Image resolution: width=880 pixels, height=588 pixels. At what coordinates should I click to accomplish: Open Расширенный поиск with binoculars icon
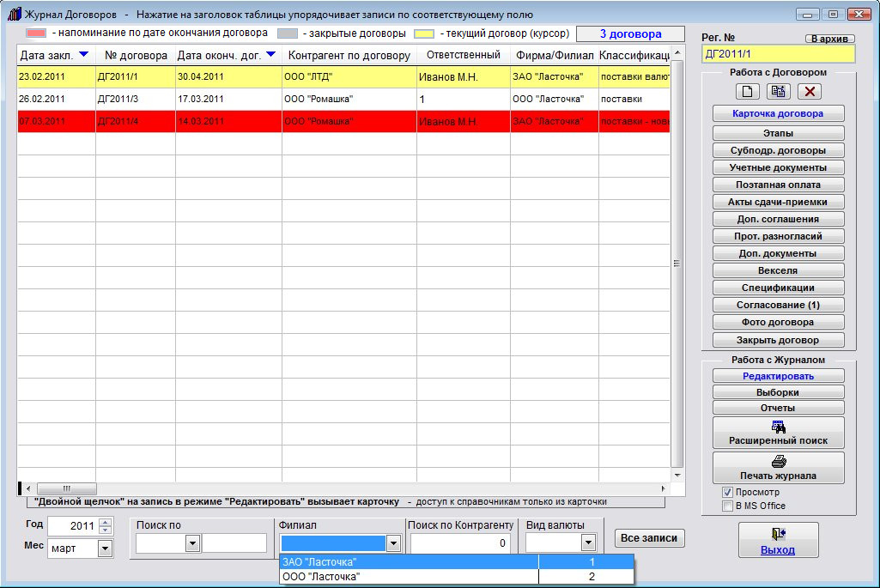pyautogui.click(x=778, y=432)
